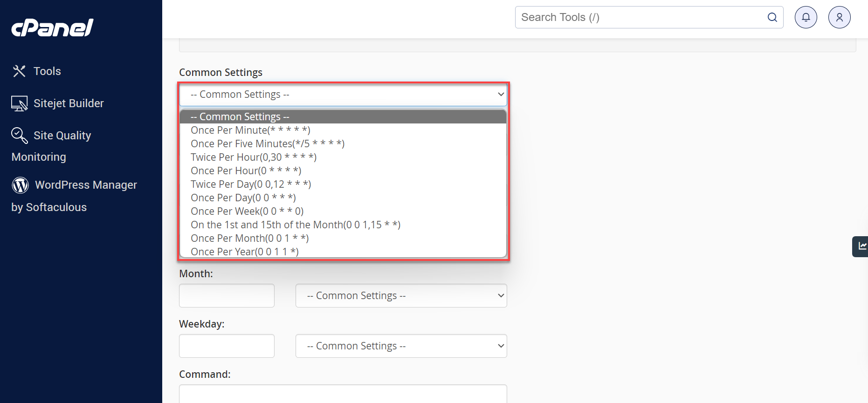Viewport: 868px width, 403px height.
Task: Click the Month input field
Action: click(x=227, y=295)
